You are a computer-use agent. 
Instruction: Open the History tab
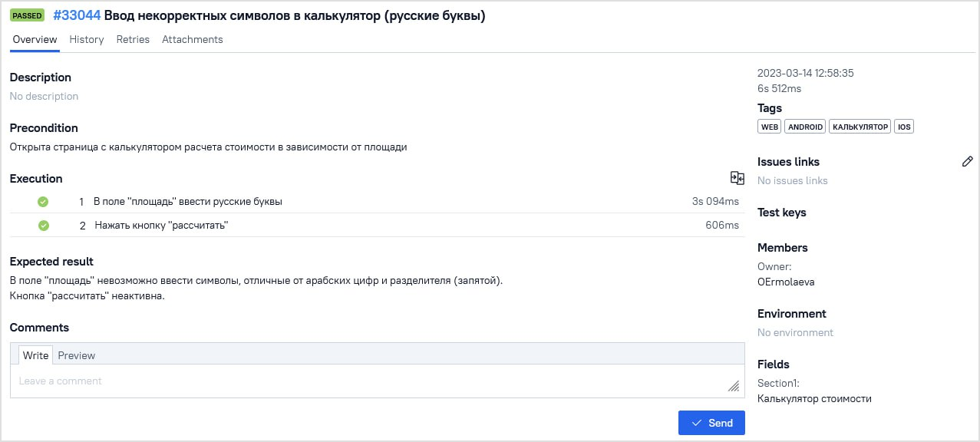[86, 39]
